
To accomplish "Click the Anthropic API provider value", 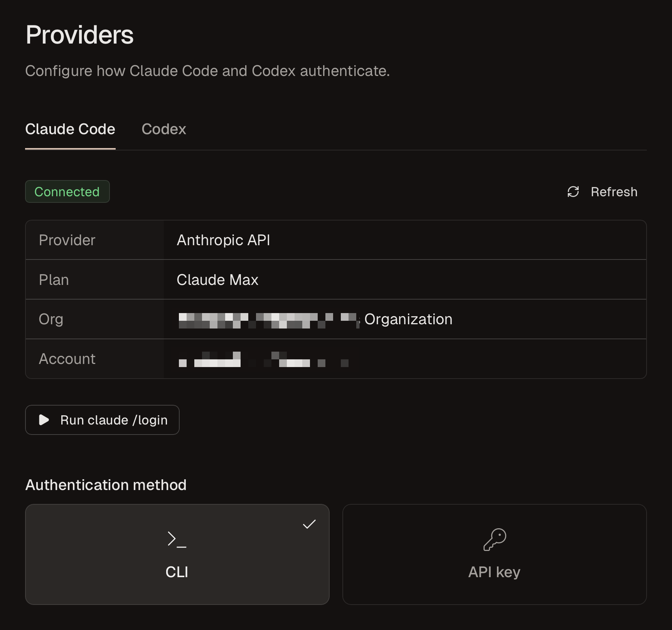I will click(x=224, y=240).
